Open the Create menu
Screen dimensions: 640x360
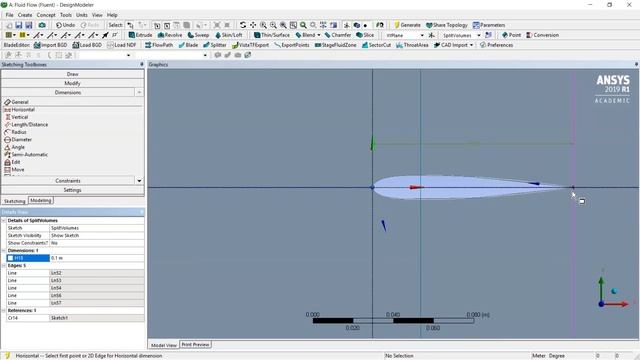pyautogui.click(x=25, y=15)
